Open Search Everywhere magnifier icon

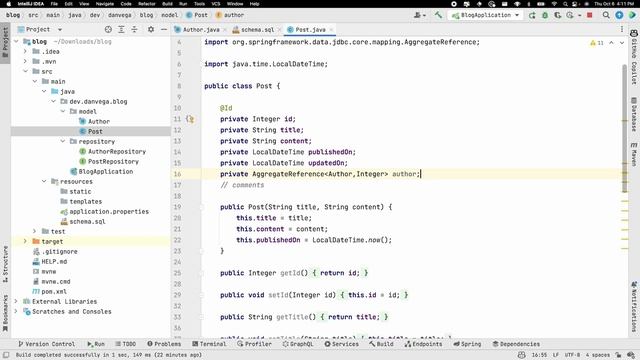click(606, 15)
